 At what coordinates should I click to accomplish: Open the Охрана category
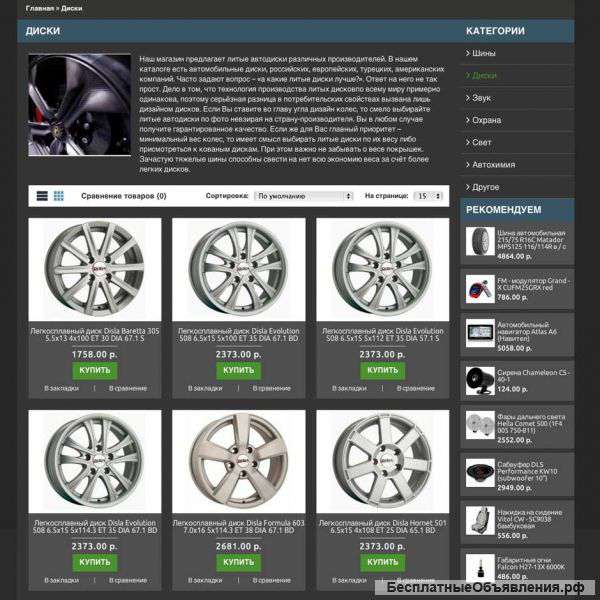487,120
